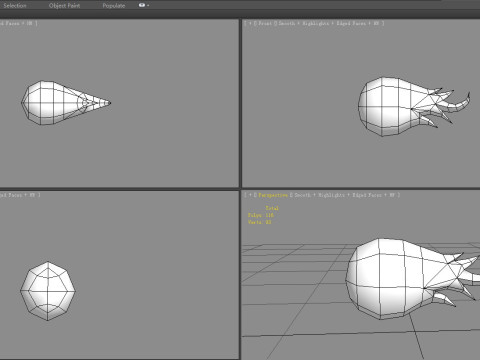This screenshot has width=480, height=360.
Task: Open the Perspective viewport plus menu
Action: point(250,195)
